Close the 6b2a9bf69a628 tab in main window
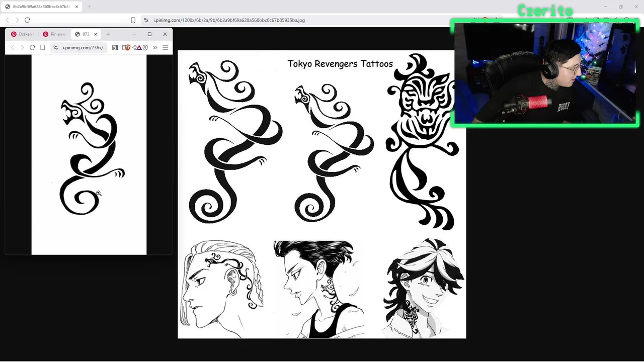The height and width of the screenshot is (362, 644). [x=77, y=7]
